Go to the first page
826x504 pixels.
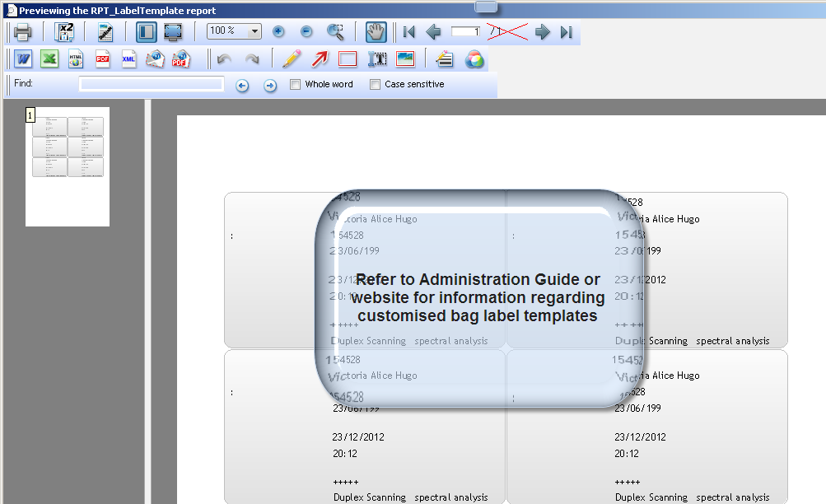click(x=408, y=32)
